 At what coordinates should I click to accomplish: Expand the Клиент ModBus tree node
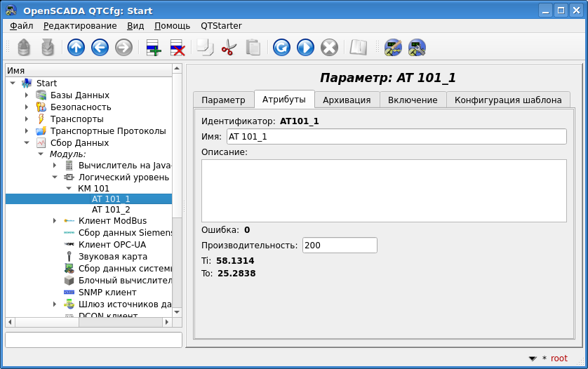[x=55, y=221]
